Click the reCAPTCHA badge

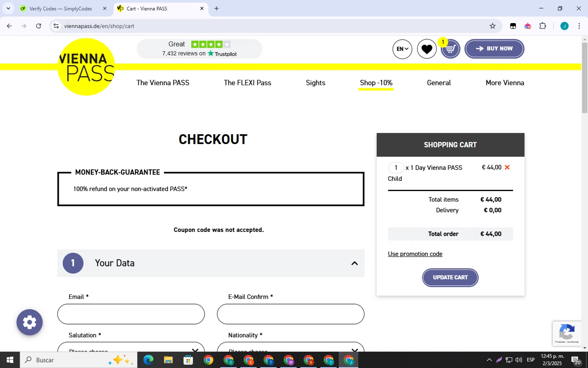point(567,333)
